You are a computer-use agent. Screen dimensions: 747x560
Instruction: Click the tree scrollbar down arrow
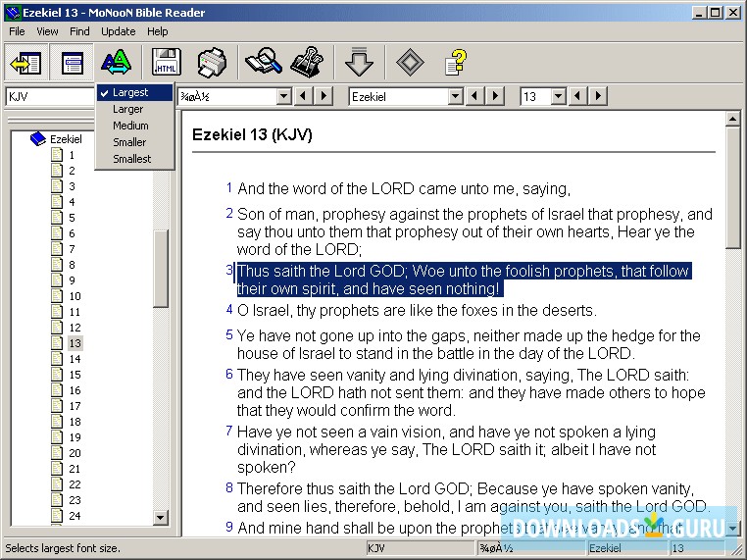[x=161, y=517]
